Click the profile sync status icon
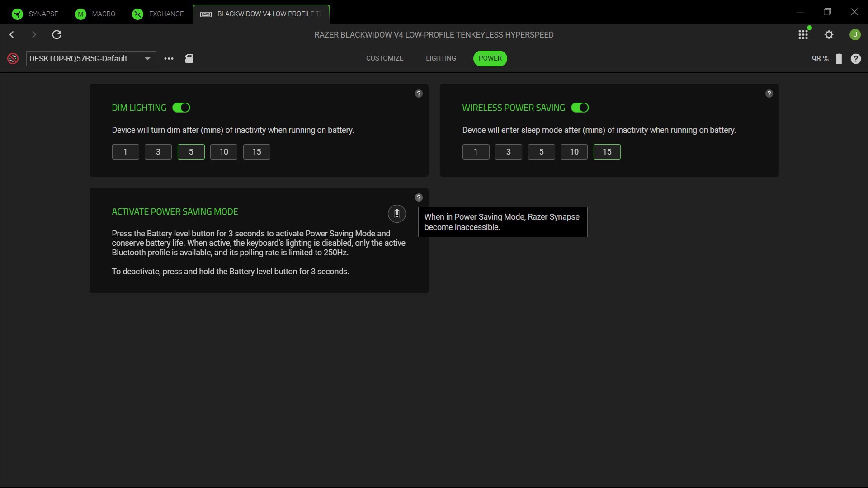This screenshot has width=868, height=488. pos(13,58)
